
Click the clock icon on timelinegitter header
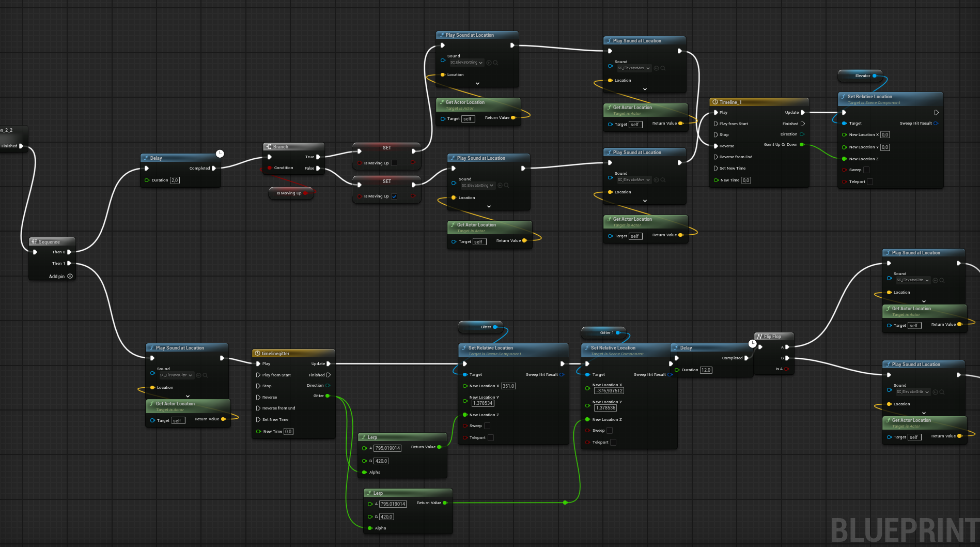(x=257, y=354)
